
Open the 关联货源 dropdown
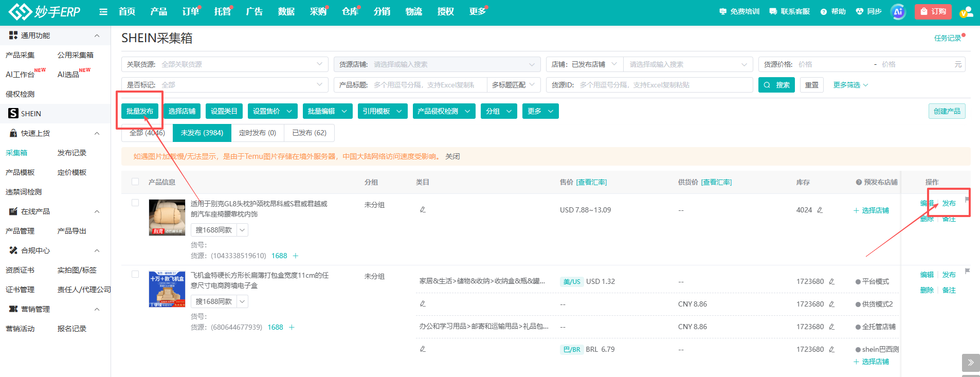(x=225, y=64)
